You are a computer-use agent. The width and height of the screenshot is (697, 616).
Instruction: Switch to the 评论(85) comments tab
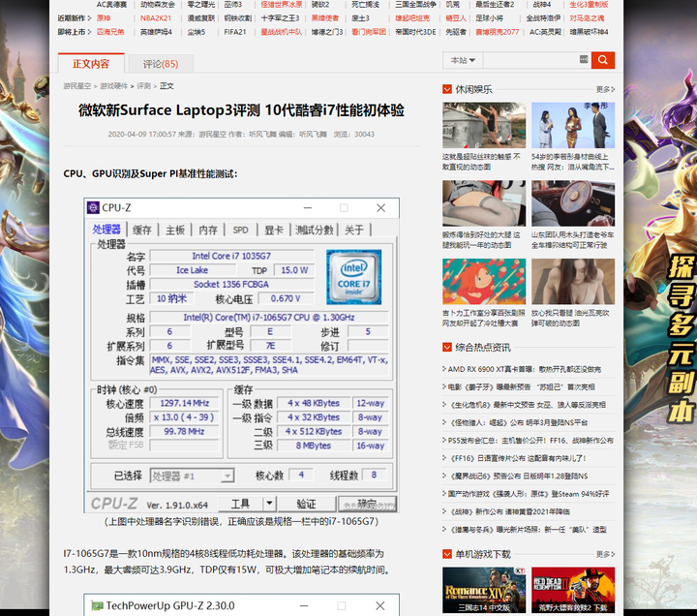161,64
